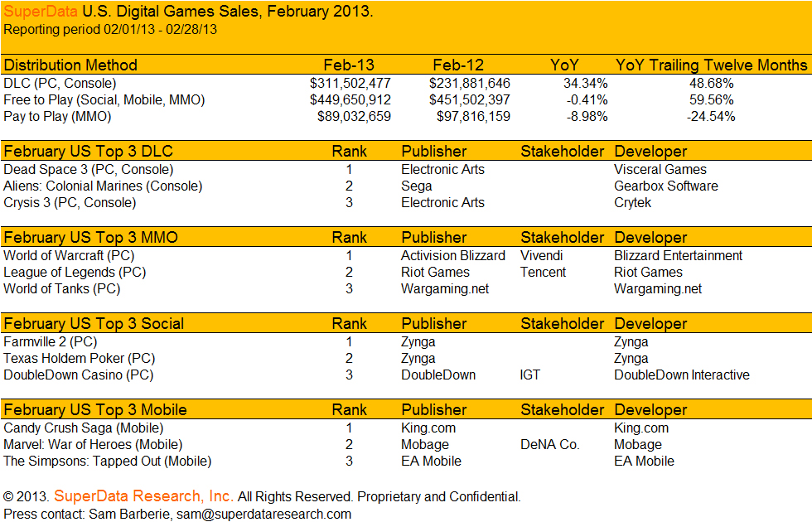The width and height of the screenshot is (812, 522).
Task: Click 'Electronic Arts' in the Crysis 3 row
Action: click(442, 202)
